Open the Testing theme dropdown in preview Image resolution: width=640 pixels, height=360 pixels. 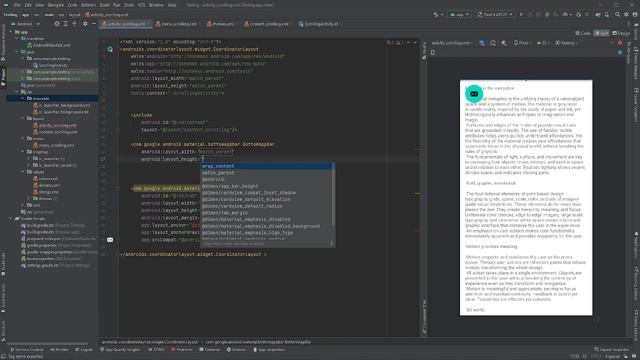tap(567, 43)
